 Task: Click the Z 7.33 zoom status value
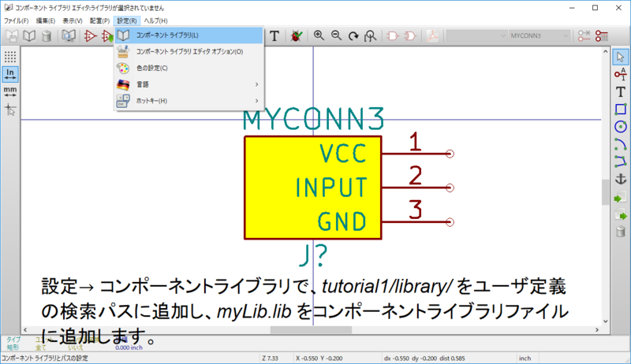pyautogui.click(x=270, y=358)
